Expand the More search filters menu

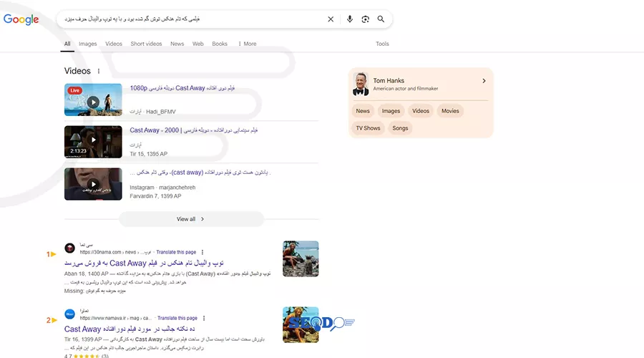[248, 44]
